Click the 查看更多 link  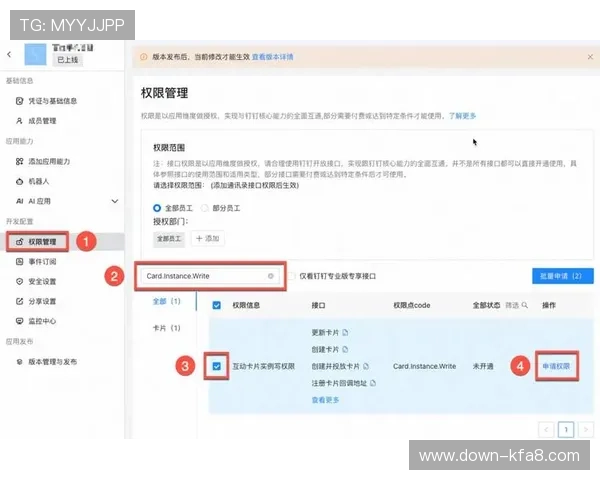325,400
